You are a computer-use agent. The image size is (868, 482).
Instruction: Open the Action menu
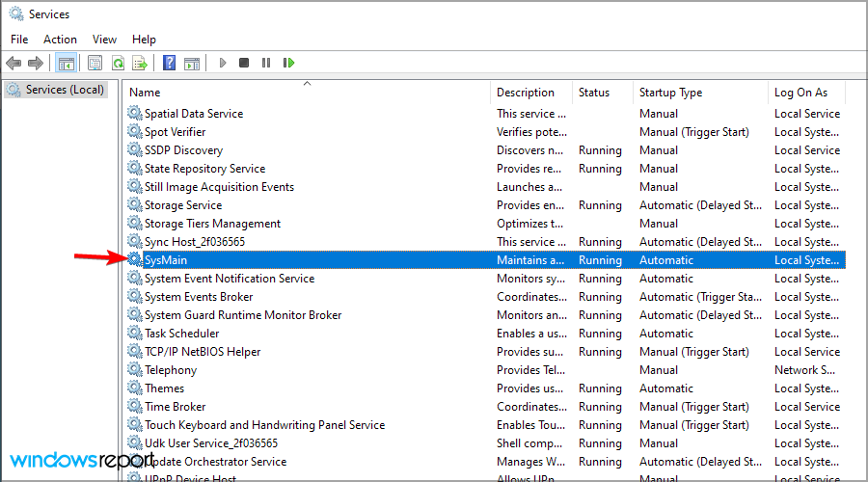coord(60,40)
